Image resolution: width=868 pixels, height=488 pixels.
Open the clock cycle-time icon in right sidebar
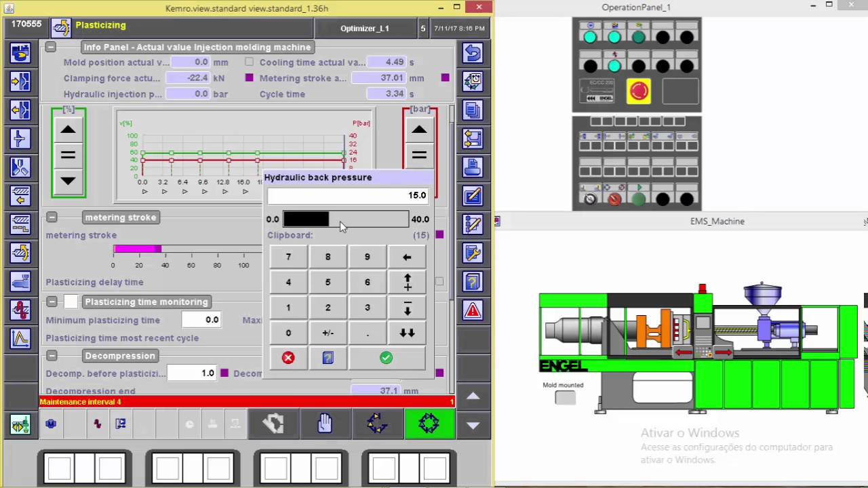(473, 81)
